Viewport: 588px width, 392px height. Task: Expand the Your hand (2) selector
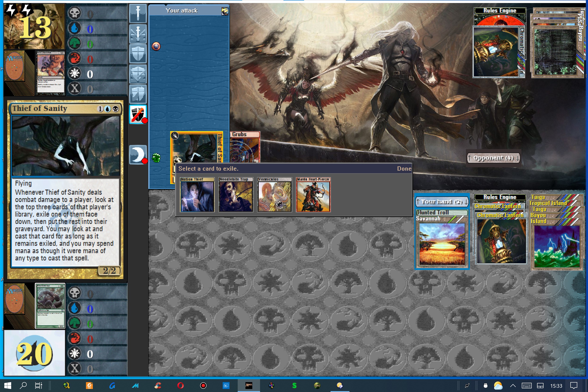[442, 202]
